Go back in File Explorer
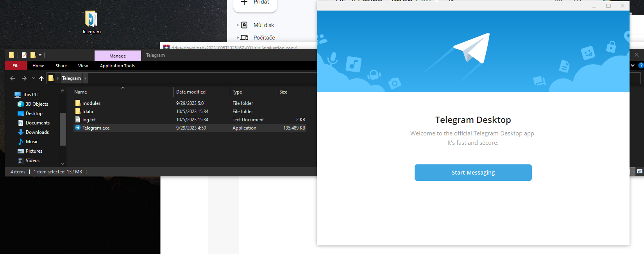 [x=13, y=78]
